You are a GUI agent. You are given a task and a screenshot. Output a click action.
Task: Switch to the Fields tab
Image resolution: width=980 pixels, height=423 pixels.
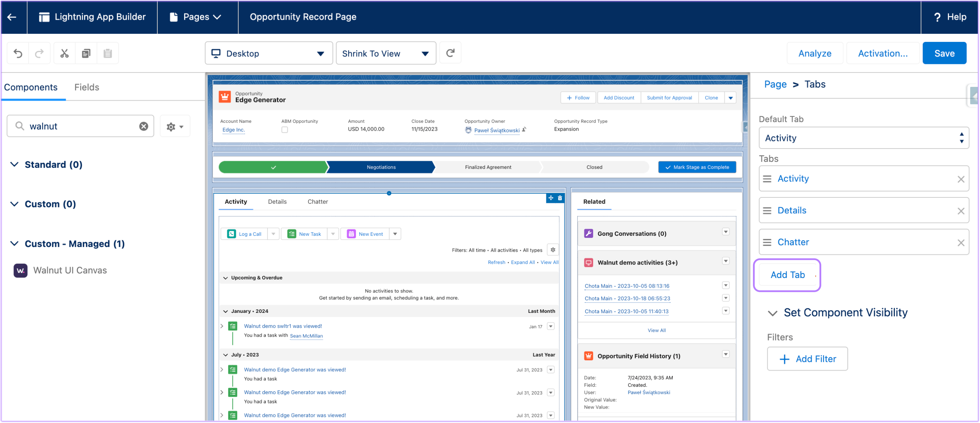click(x=87, y=87)
